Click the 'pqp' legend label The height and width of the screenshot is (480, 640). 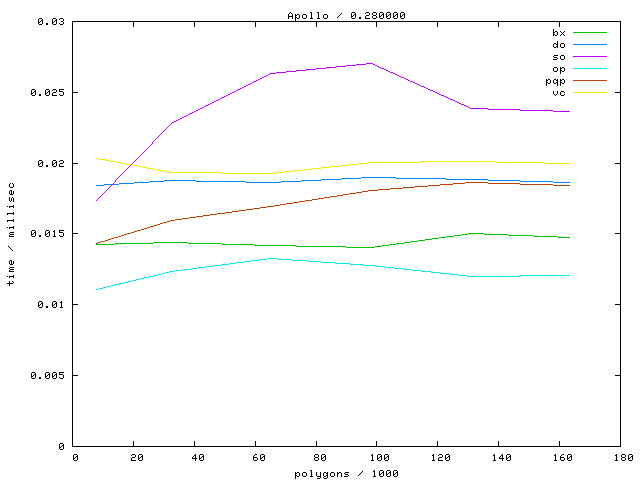tap(556, 81)
